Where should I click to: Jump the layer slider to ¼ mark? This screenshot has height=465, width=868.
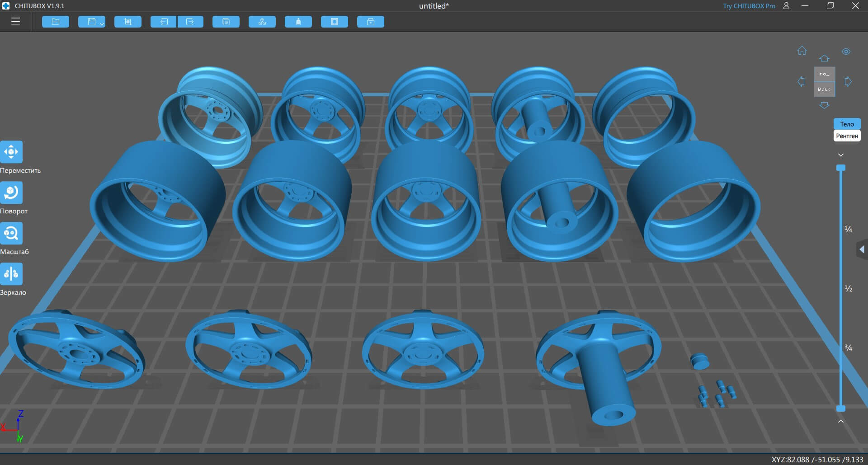tap(849, 229)
